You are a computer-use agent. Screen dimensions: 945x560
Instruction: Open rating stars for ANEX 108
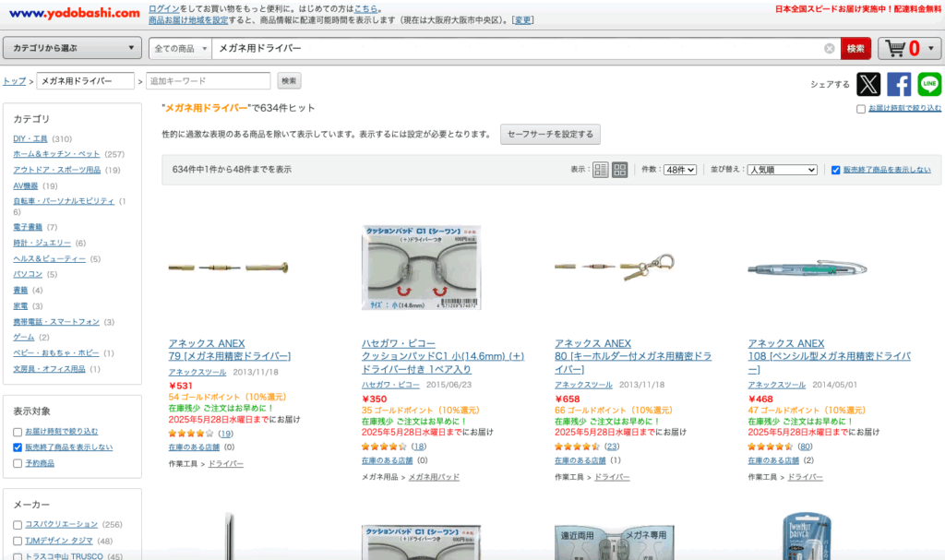[771, 447]
